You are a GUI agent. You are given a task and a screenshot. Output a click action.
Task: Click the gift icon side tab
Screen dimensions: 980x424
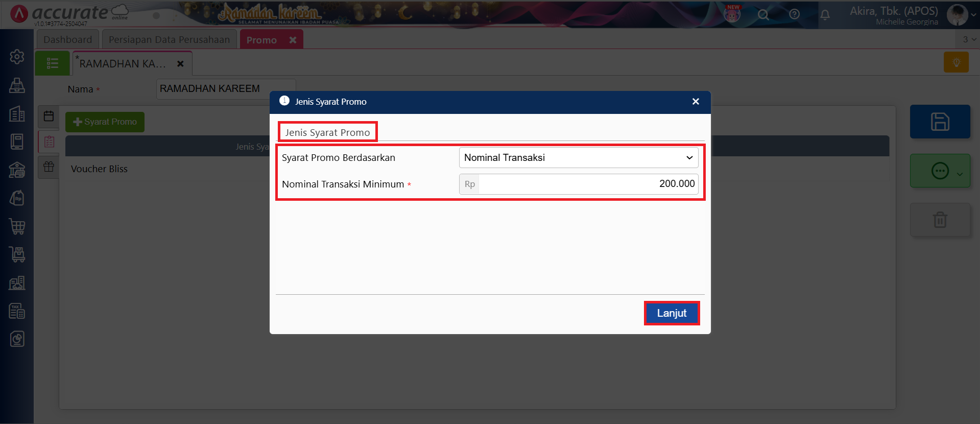(49, 167)
